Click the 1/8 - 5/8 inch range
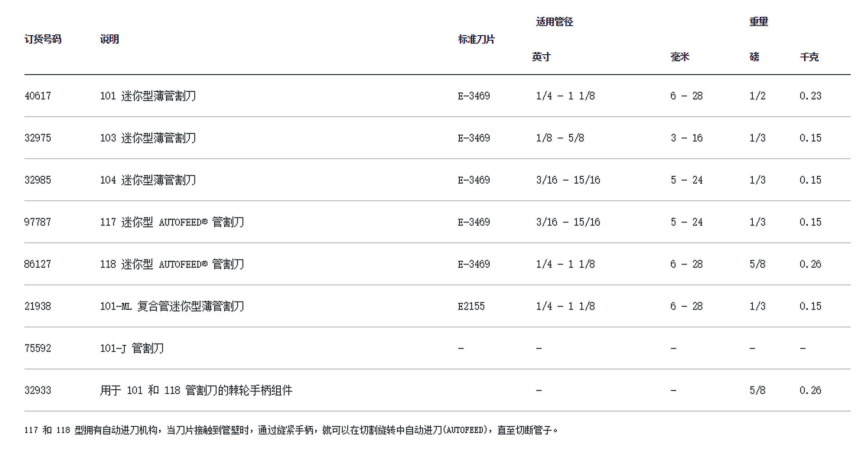This screenshot has height=462, width=868. [x=560, y=138]
